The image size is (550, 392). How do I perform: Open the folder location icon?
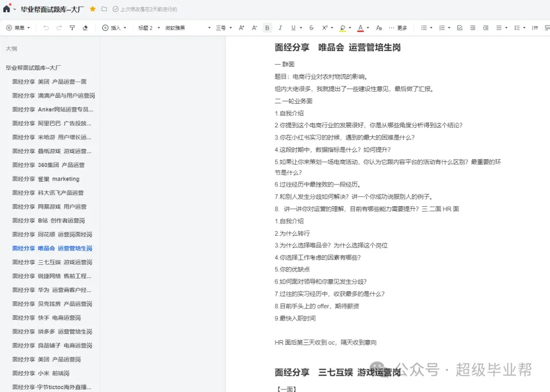(104, 9)
